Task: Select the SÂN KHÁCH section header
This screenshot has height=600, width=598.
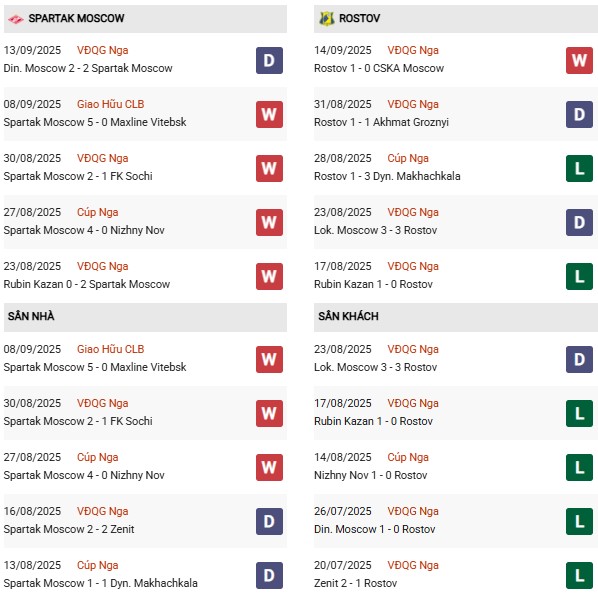Action: [456, 317]
